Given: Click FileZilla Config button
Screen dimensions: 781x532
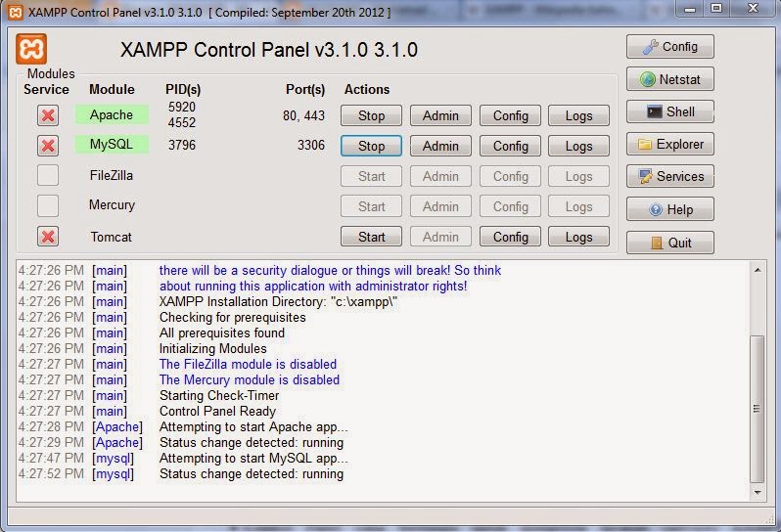Looking at the screenshot, I should (x=510, y=176).
